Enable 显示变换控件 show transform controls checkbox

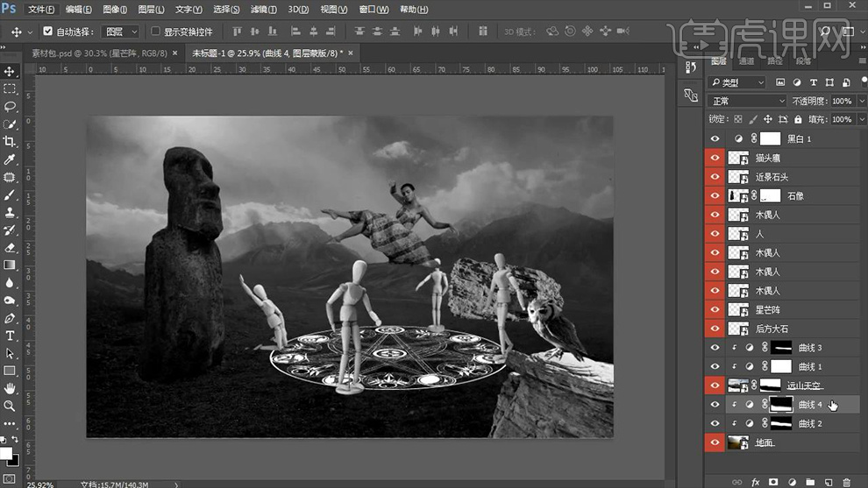(155, 31)
